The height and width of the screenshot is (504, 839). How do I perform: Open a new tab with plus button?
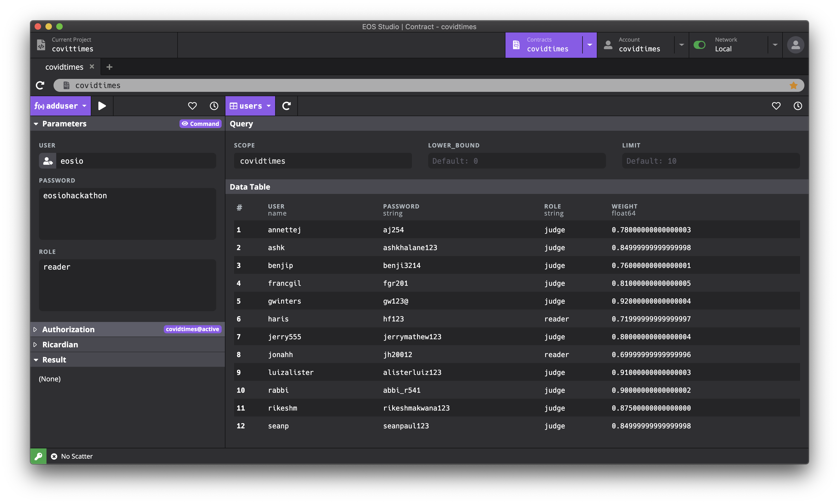pyautogui.click(x=109, y=67)
